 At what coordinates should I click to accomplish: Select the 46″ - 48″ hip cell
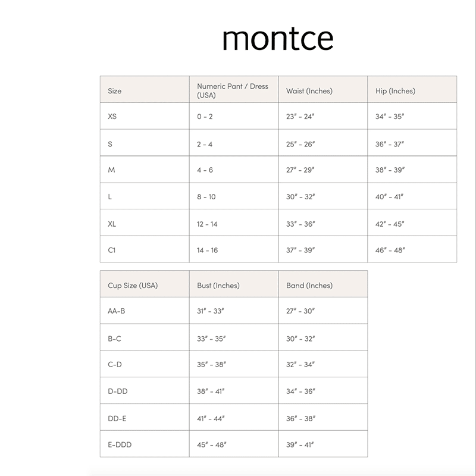coord(390,250)
